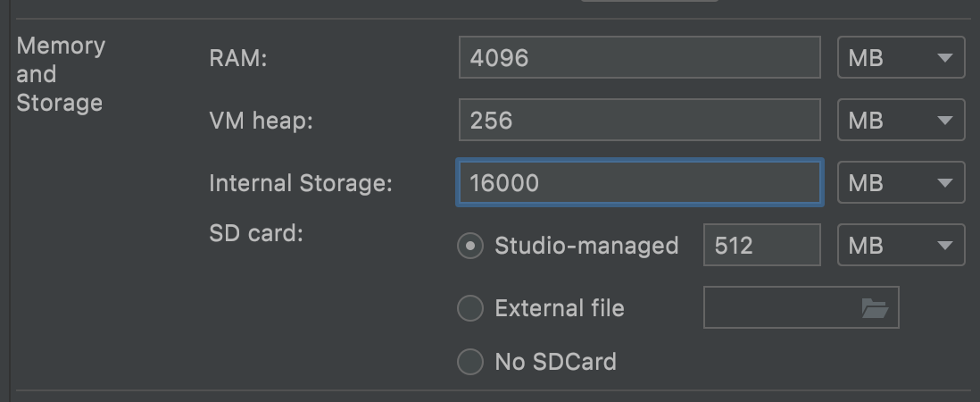Viewport: 980px width, 402px height.
Task: Click the No SDCard label text
Action: click(555, 362)
